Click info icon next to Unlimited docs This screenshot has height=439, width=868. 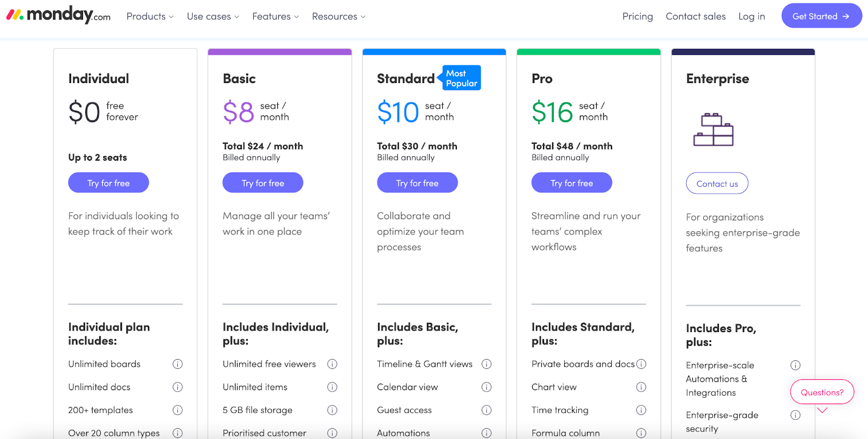pyautogui.click(x=177, y=387)
